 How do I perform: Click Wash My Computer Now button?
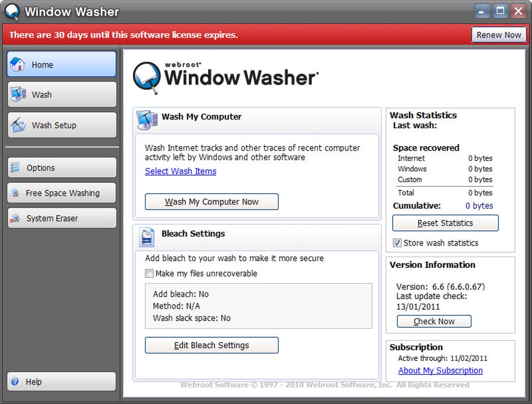[x=212, y=202]
